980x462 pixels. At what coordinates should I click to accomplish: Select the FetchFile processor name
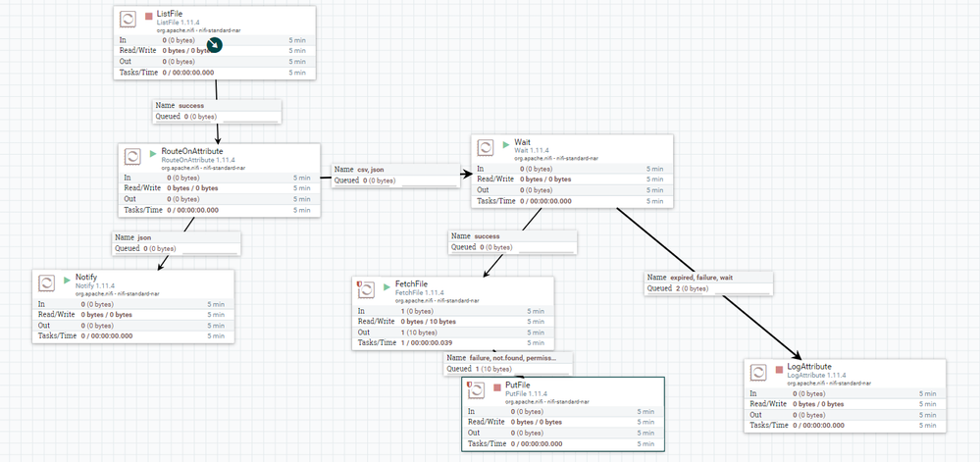[411, 284]
